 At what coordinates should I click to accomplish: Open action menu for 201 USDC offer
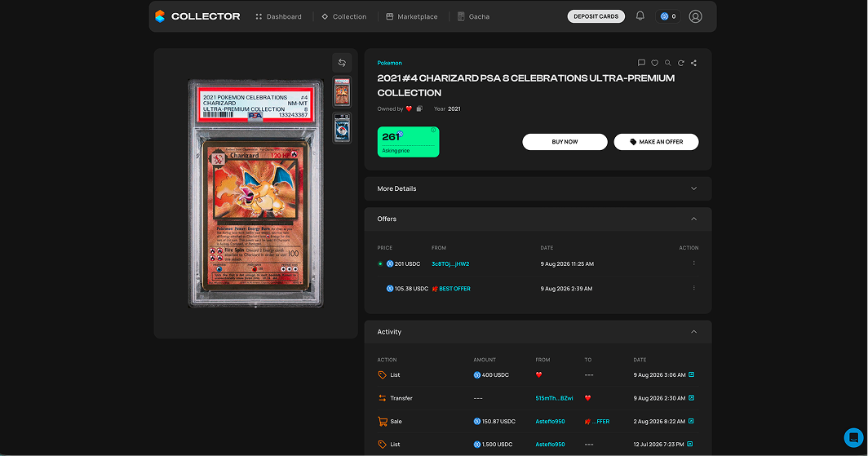(693, 263)
